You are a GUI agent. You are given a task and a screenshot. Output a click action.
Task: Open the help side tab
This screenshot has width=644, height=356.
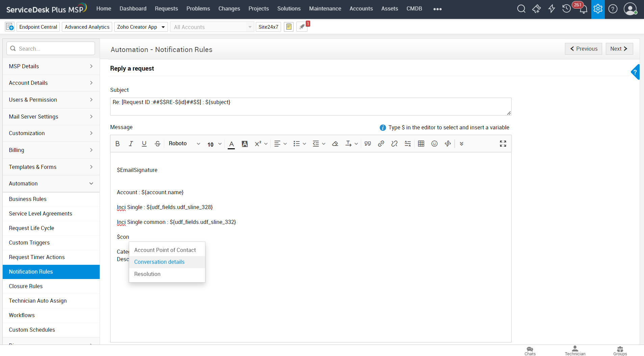635,72
